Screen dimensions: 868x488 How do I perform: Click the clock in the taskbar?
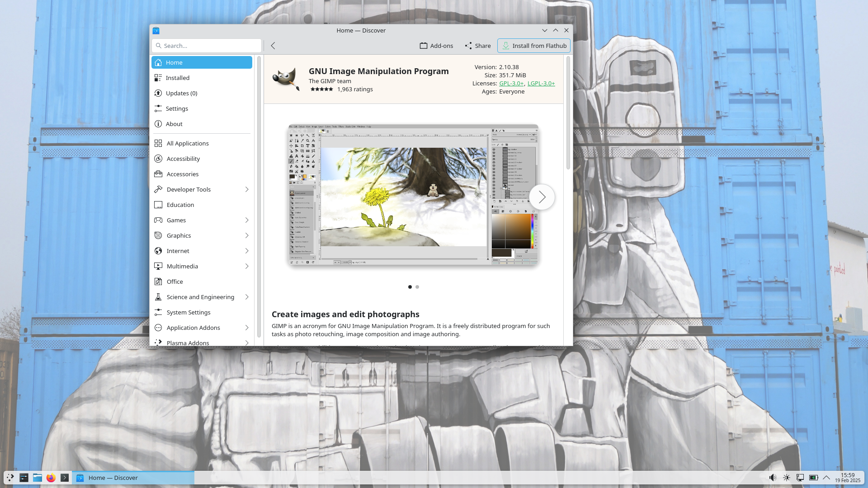[848, 478]
